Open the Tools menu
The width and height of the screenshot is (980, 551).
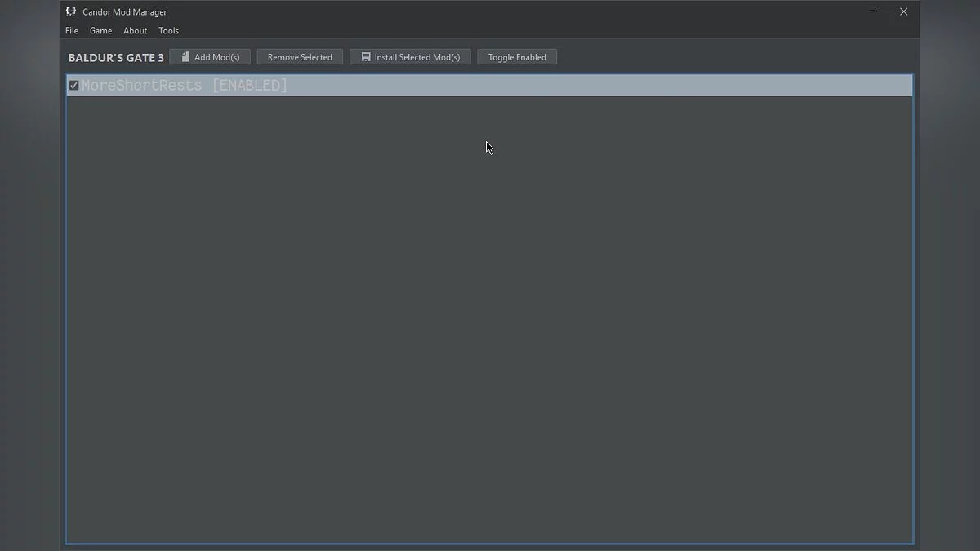[x=168, y=31]
